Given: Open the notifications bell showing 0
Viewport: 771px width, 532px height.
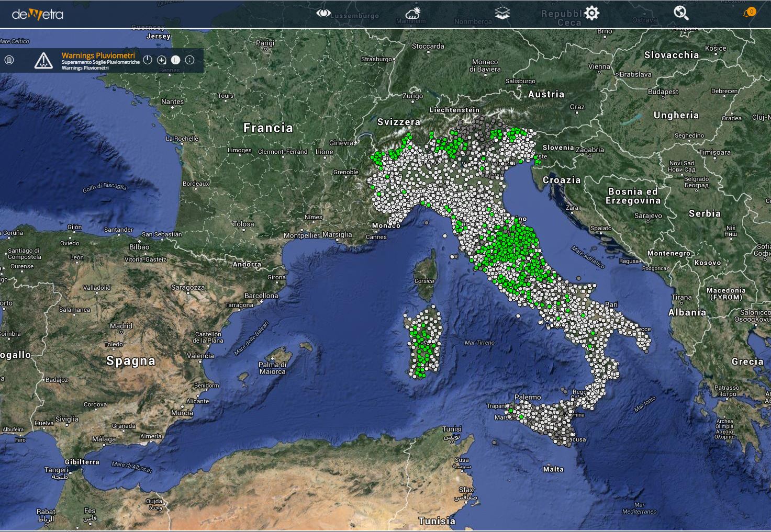Looking at the screenshot, I should tap(749, 13).
